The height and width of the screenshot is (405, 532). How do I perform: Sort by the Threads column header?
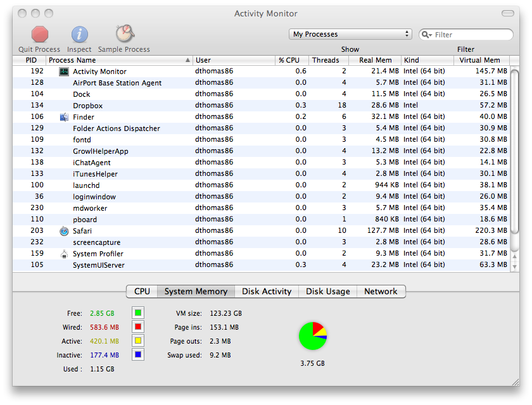(329, 60)
